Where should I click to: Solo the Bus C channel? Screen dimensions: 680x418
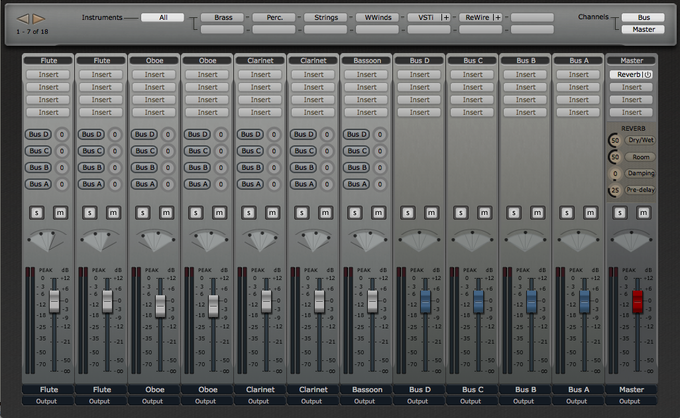pos(461,212)
